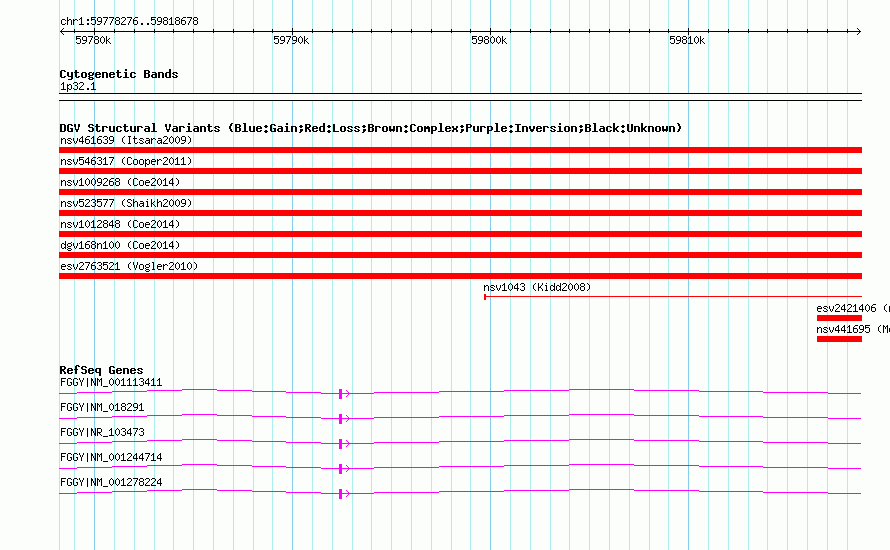Click the left arrow of the ruler
The image size is (890, 550).
(62, 32)
